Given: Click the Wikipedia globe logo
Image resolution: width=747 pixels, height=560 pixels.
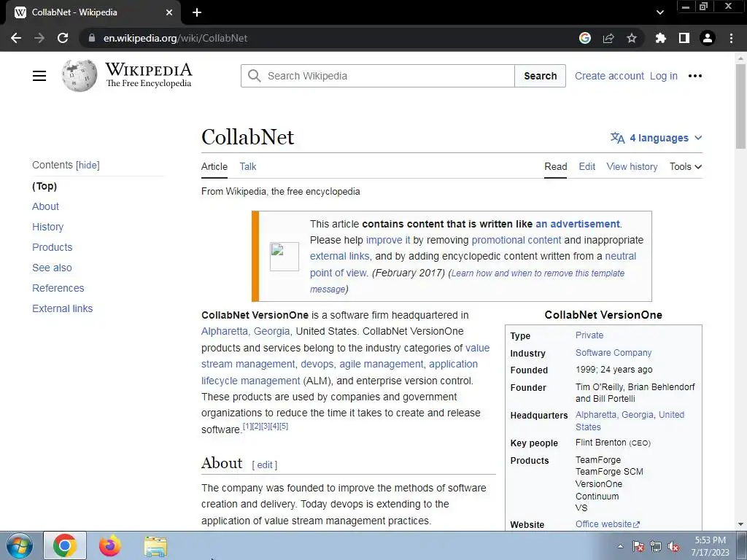Looking at the screenshot, I should pyautogui.click(x=79, y=75).
